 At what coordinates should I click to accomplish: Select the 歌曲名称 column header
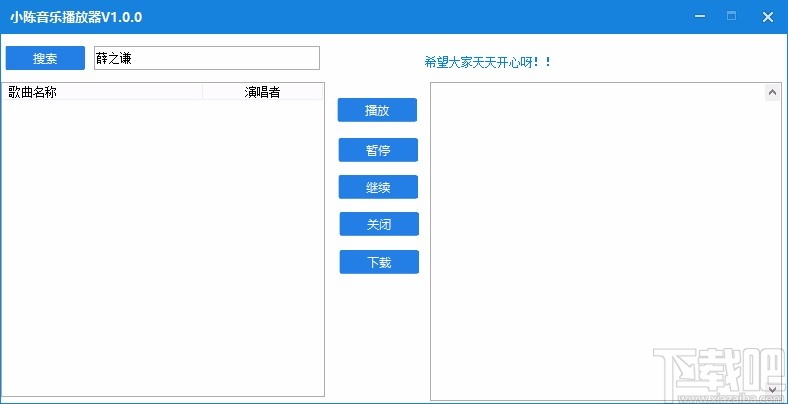103,92
